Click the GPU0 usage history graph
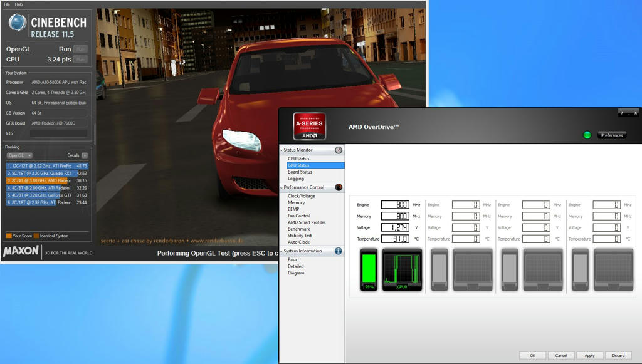 [x=402, y=270]
